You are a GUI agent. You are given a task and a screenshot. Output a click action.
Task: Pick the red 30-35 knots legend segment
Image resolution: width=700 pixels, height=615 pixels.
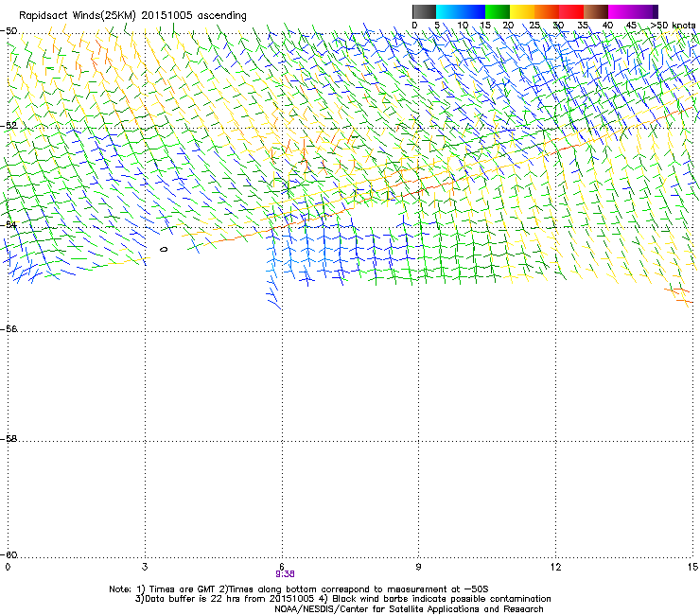coord(571,11)
